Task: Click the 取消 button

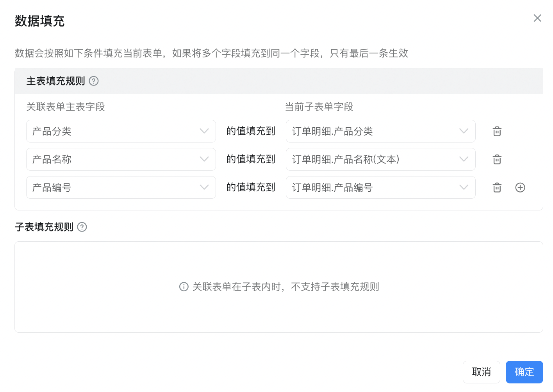Action: (x=481, y=372)
